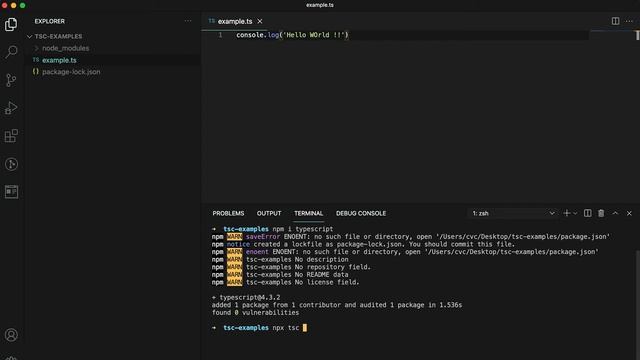The image size is (640, 360).
Task: Click the 'added 1 package' terminal line
Action: 337,305
